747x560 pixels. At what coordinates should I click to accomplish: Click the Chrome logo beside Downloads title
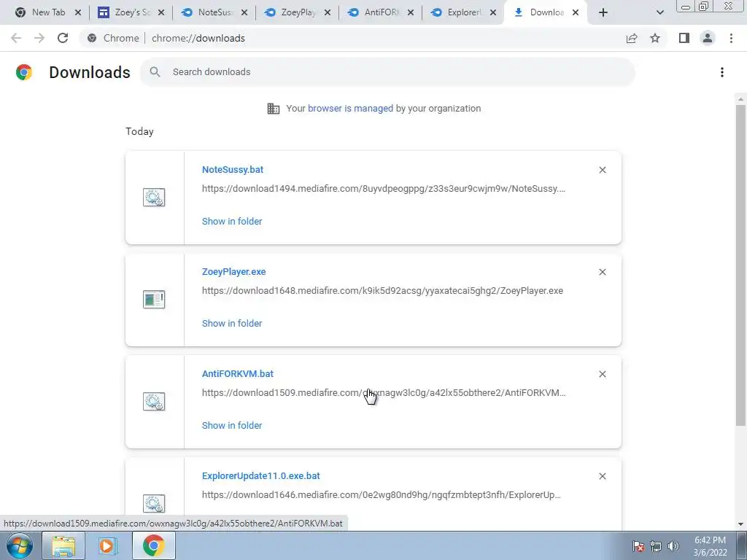click(x=24, y=72)
